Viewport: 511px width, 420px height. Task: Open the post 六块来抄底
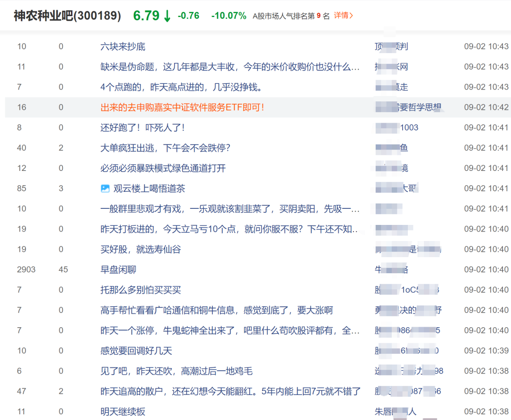pyautogui.click(x=123, y=46)
